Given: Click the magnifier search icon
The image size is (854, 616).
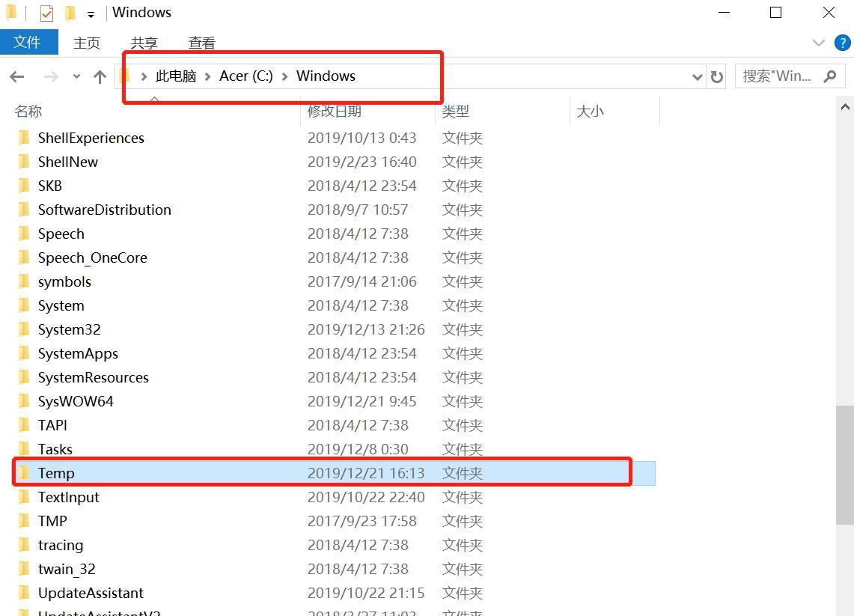Looking at the screenshot, I should (x=830, y=76).
